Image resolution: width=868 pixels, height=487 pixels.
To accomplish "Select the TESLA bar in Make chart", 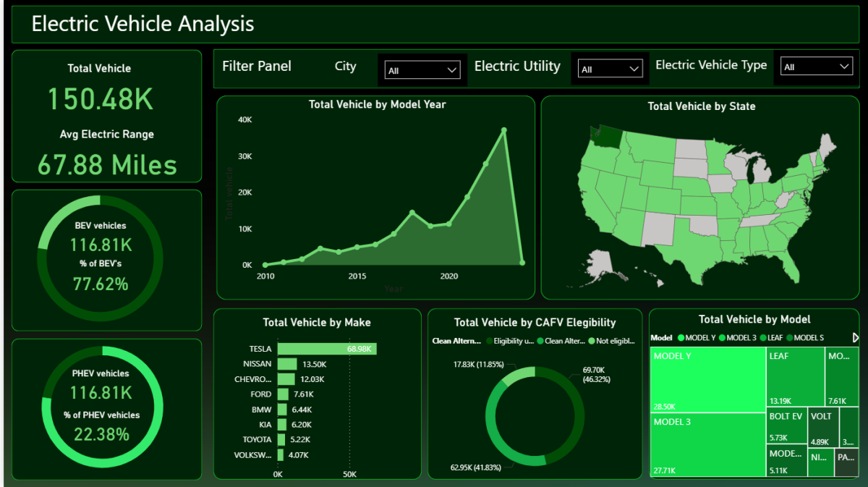I will coord(326,349).
